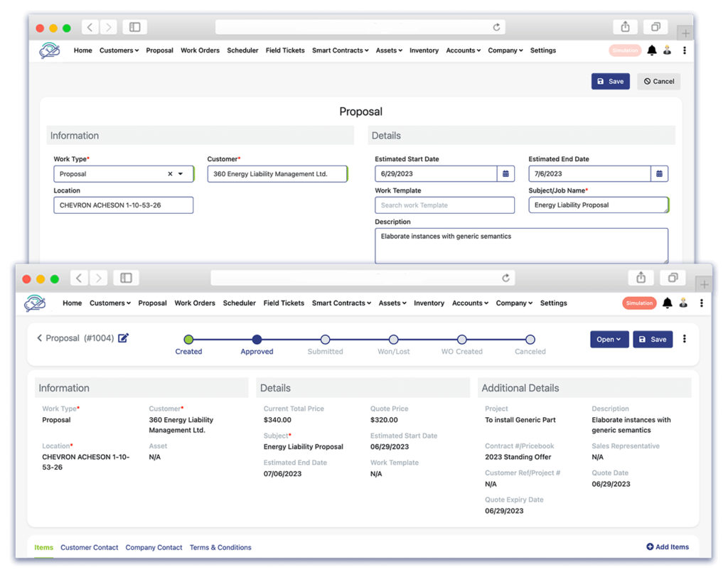The image size is (728, 577).
Task: Open the notifications bell icon
Action: (x=667, y=303)
